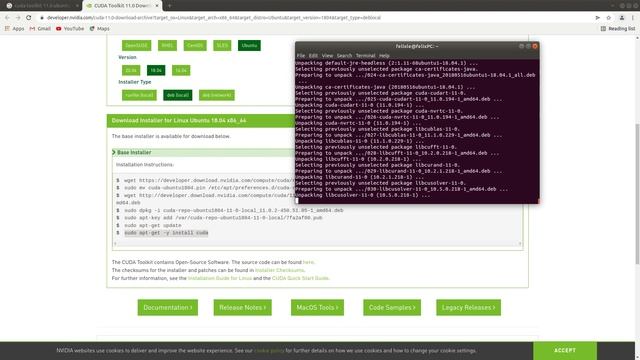The image size is (640, 360).
Task: Select the RHEL distribution
Action: (167, 45)
